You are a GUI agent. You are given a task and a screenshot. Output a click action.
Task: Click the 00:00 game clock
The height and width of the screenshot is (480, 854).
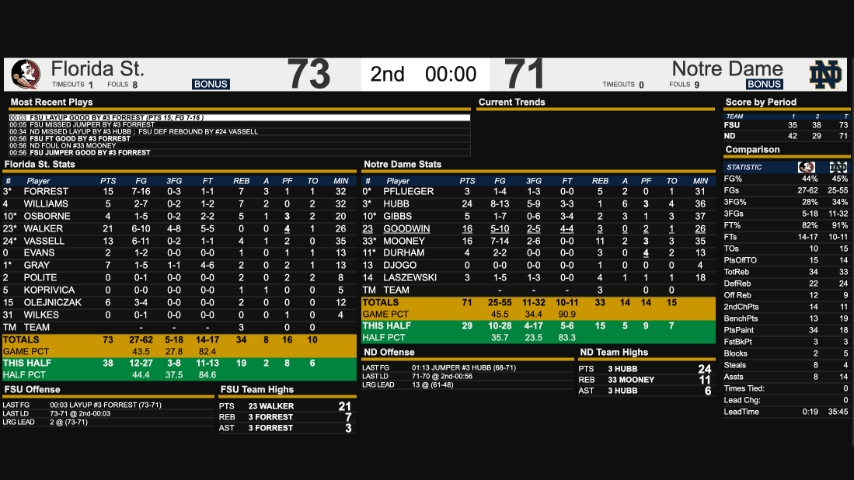point(450,74)
